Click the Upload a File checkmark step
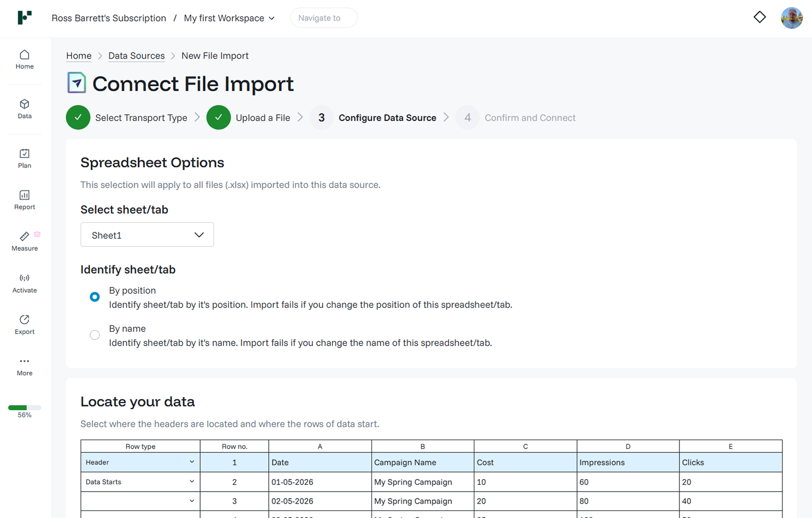Image resolution: width=812 pixels, height=518 pixels. [x=218, y=118]
